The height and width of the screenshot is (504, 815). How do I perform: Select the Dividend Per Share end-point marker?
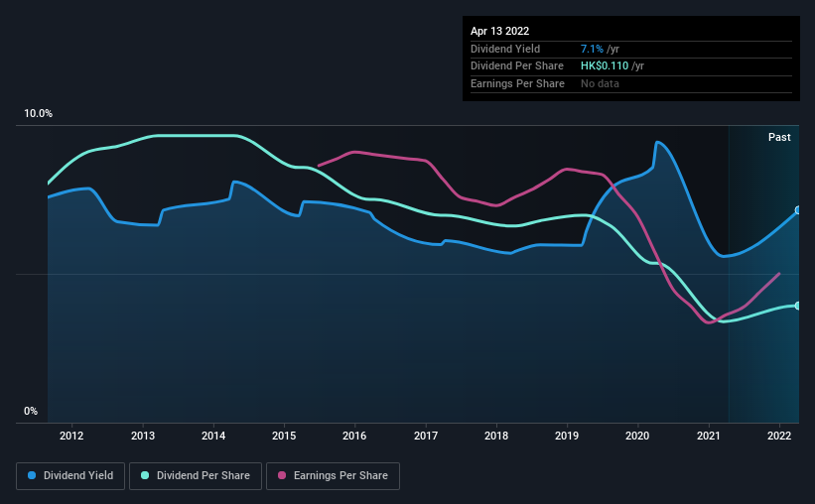click(x=798, y=306)
